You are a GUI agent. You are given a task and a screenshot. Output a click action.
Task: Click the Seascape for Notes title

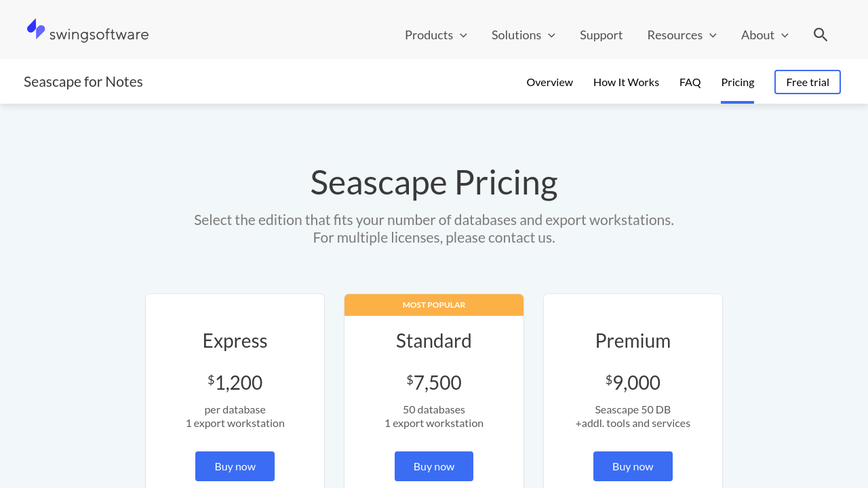point(83,82)
